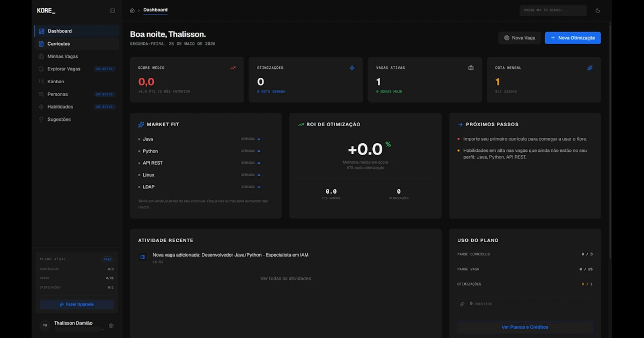Viewport: 644px width, 338px height.
Task: Click Ver Planos e Créditos button
Action: click(x=525, y=327)
